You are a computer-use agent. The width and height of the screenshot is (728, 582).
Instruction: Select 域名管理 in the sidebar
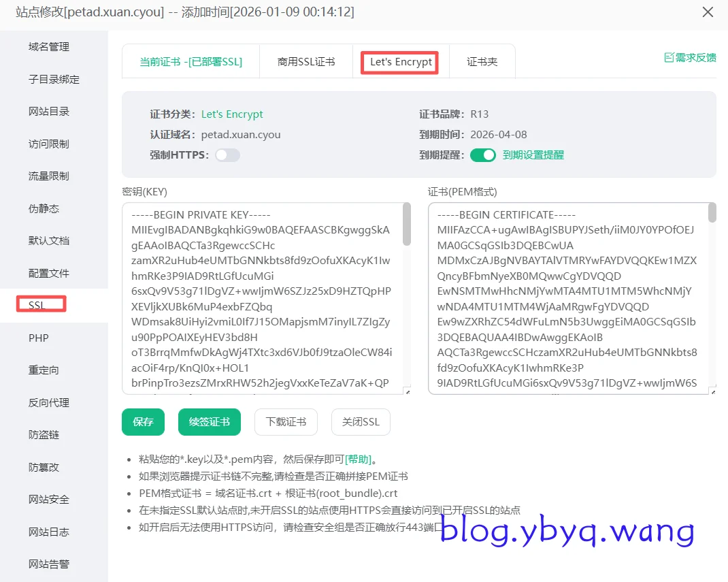click(49, 47)
